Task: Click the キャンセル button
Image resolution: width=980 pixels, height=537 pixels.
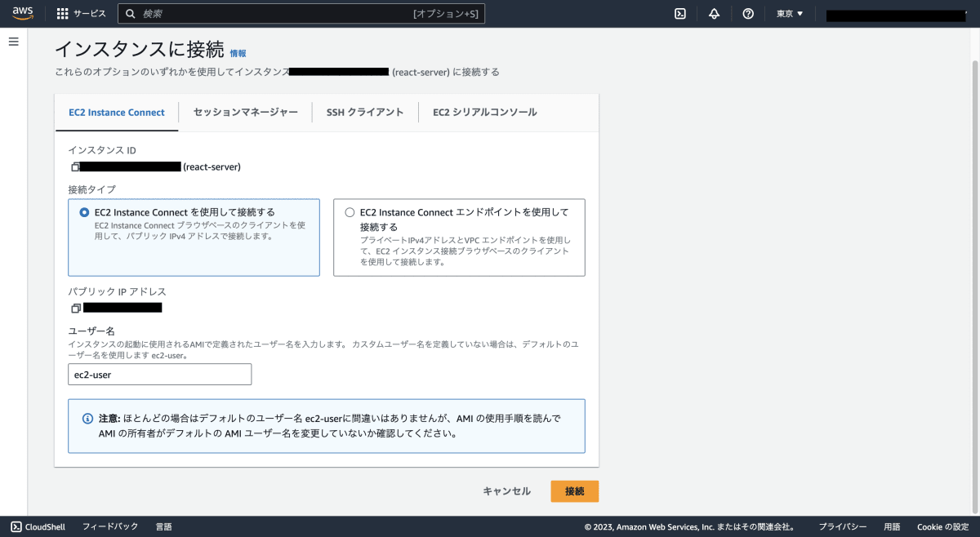Action: [x=507, y=491]
